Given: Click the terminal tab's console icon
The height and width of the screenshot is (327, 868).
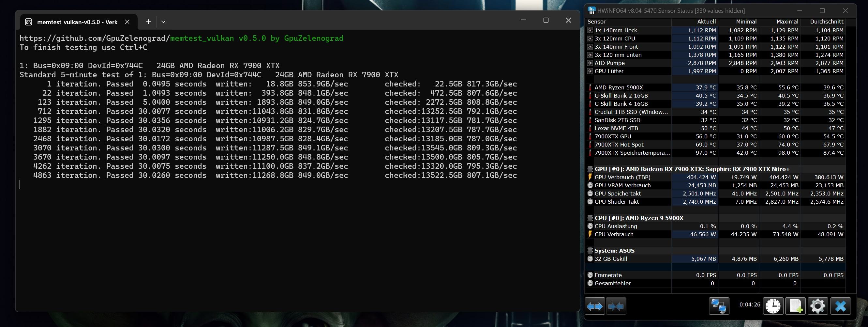Looking at the screenshot, I should pos(29,22).
